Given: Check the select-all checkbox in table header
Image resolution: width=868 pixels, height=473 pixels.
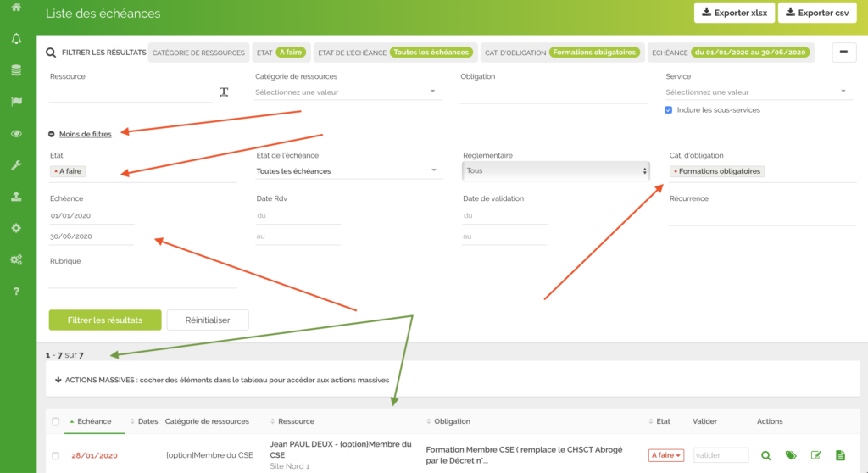Looking at the screenshot, I should pos(56,421).
